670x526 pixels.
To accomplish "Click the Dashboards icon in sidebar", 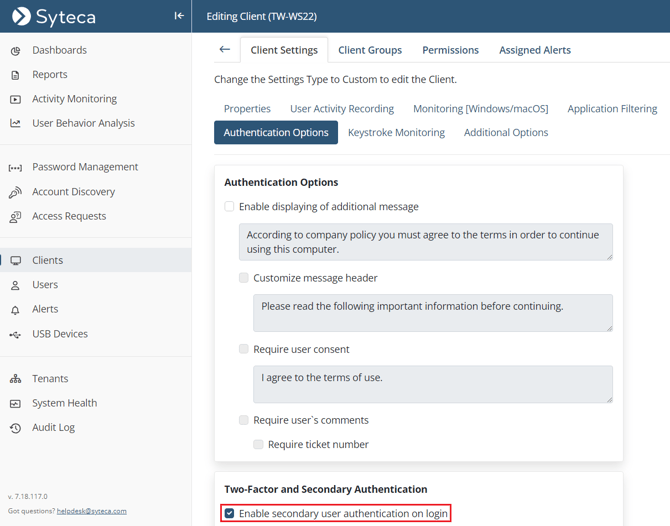I will 15,50.
